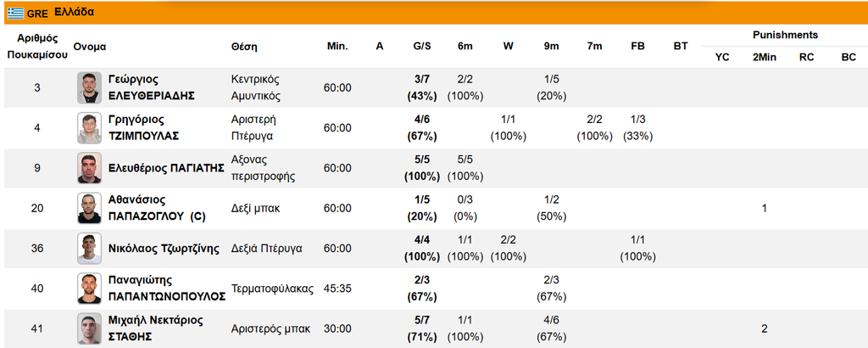Screen dimensions: 868x348
Task: Open Νικόλαος Τζωρτζίνης player photo
Action: 89,248
